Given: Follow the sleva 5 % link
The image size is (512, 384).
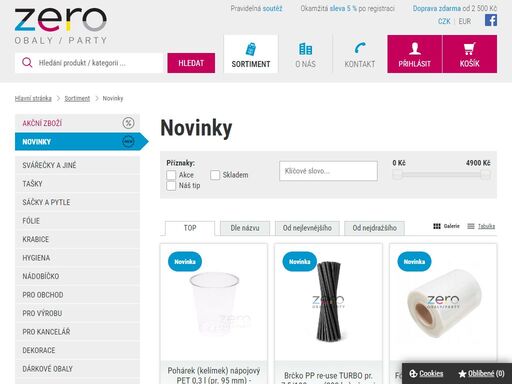Looking at the screenshot, I should click(x=343, y=8).
